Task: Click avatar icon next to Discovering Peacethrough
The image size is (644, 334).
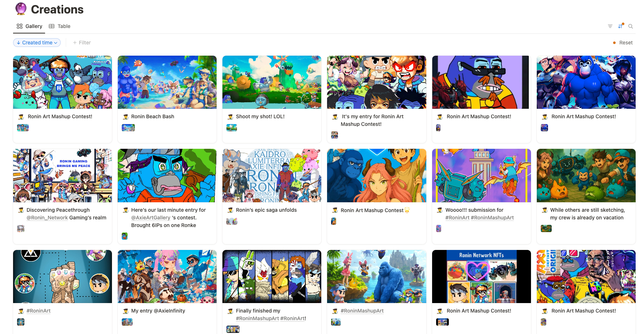Action: [x=21, y=210]
